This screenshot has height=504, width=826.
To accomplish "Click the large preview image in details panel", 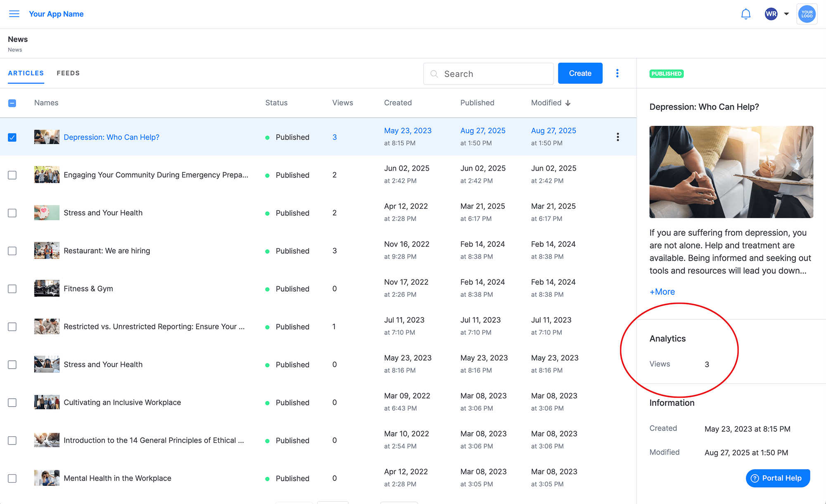I will [x=731, y=172].
